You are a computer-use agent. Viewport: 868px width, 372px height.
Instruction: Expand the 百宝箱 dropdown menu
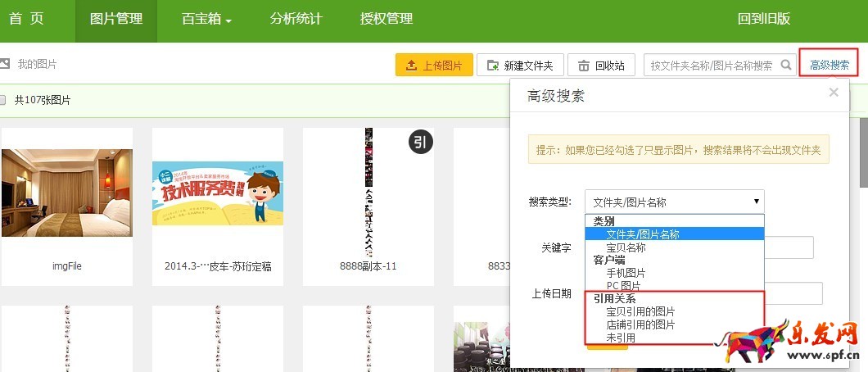(206, 18)
